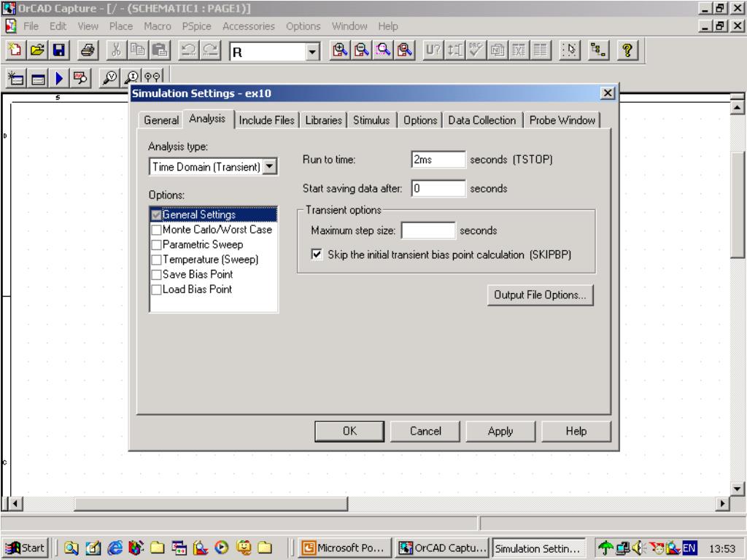Apply the simulation settings
The width and height of the screenshot is (747, 560).
(x=500, y=432)
